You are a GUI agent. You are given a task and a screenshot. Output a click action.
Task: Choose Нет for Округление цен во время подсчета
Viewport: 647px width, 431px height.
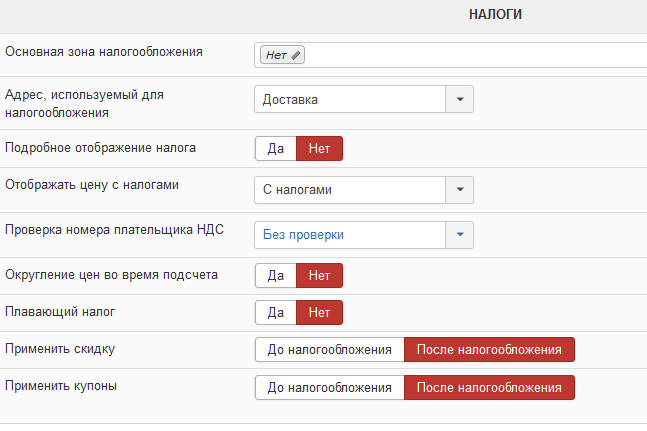[x=319, y=276]
